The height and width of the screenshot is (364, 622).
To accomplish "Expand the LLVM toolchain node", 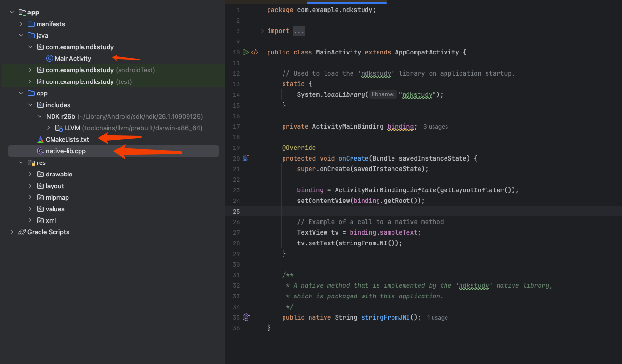I will click(x=49, y=128).
